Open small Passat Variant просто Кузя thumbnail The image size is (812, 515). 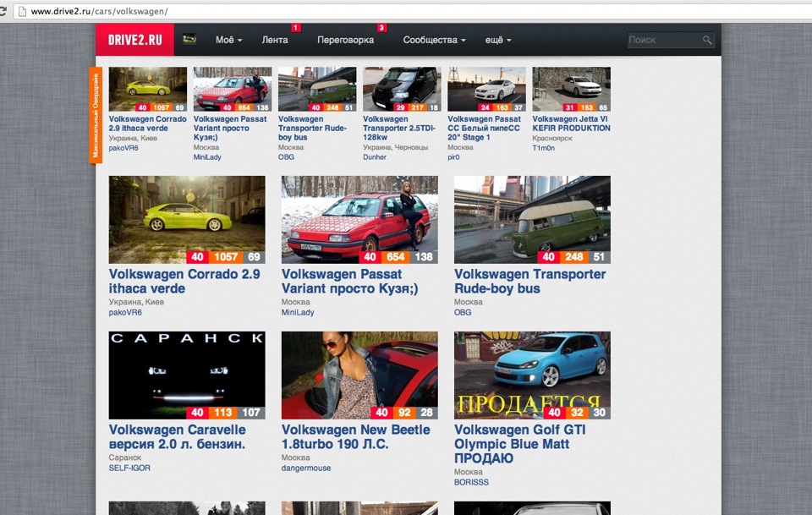[233, 89]
